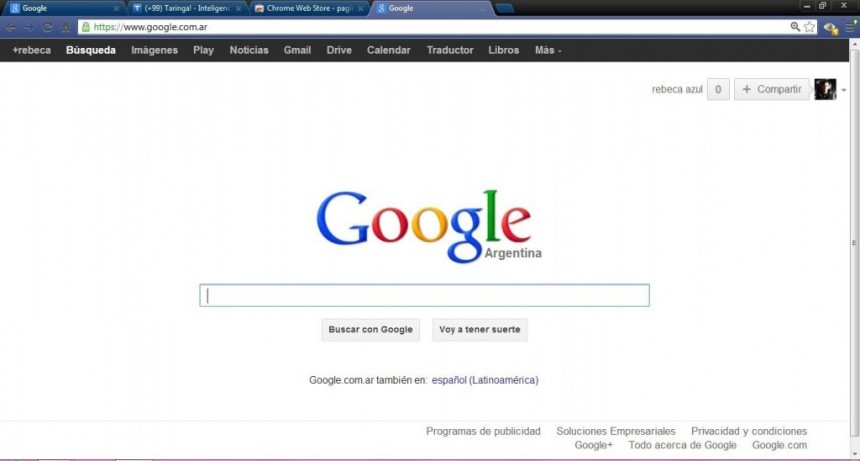Click the profile avatar picture
This screenshot has width=860, height=461.
click(824, 89)
